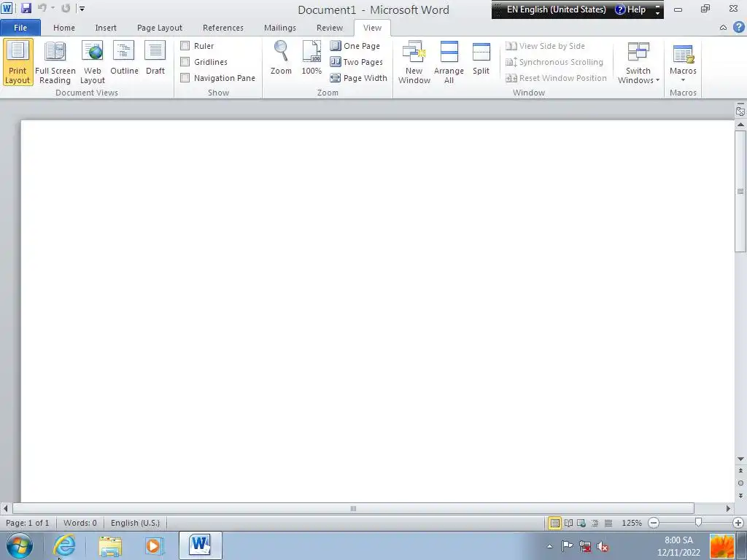Switch to the Mailings tab
The width and height of the screenshot is (747, 560).
point(280,28)
